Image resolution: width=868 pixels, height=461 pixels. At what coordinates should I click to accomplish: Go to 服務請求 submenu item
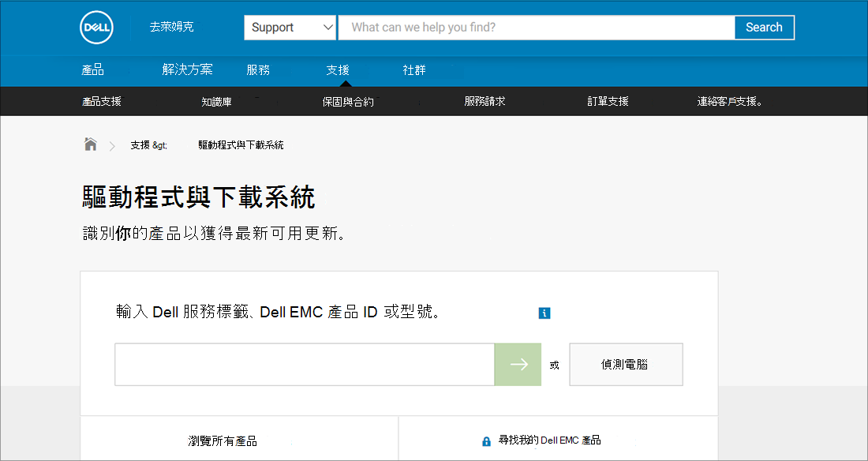point(485,101)
